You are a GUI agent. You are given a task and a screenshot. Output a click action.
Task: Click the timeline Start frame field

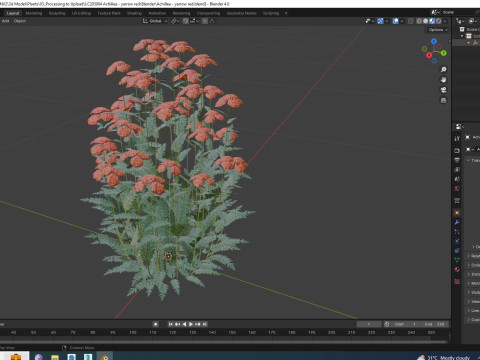coord(404,324)
